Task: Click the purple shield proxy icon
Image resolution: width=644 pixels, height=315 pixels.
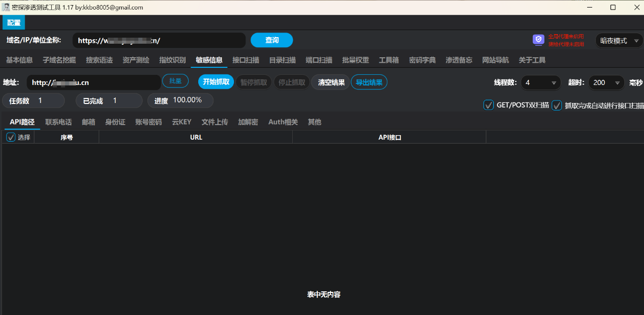Action: [x=539, y=40]
